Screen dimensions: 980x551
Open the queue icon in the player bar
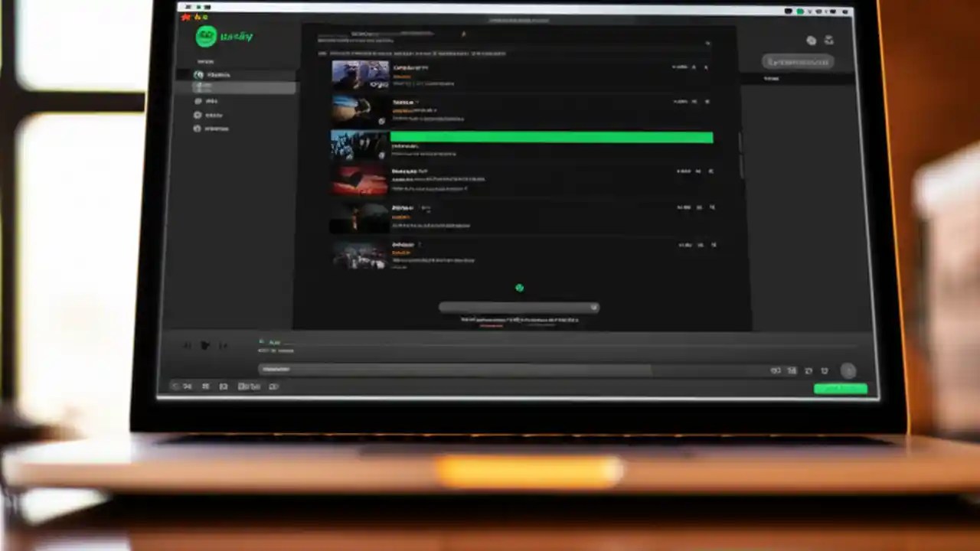click(792, 370)
